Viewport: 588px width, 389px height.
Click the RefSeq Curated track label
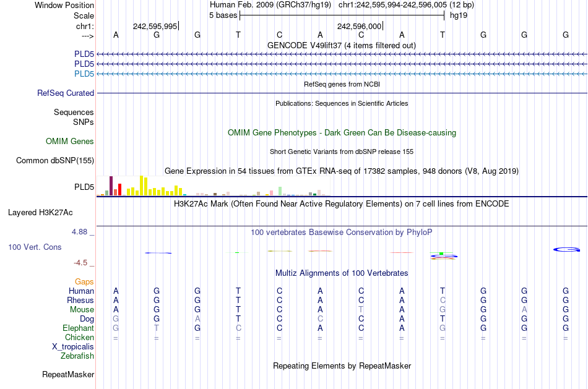66,93
